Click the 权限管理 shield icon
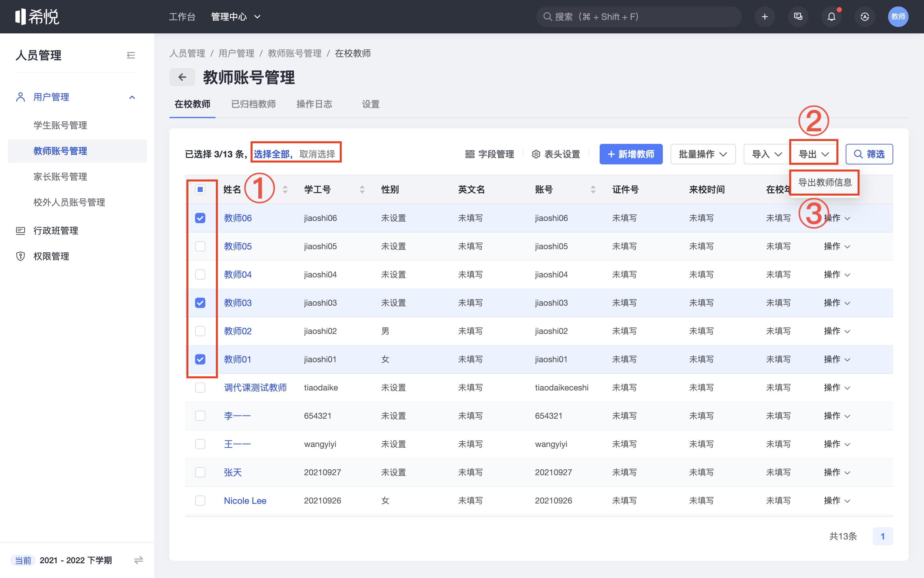 (21, 256)
